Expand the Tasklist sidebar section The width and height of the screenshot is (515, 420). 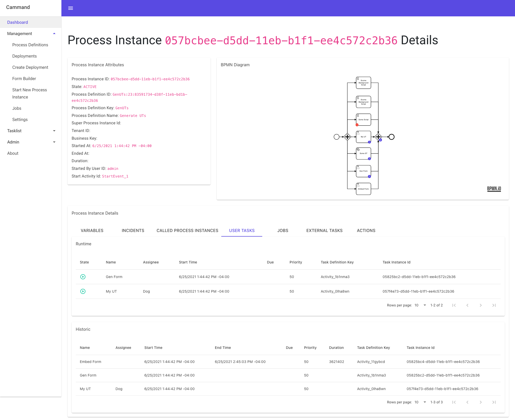click(30, 131)
